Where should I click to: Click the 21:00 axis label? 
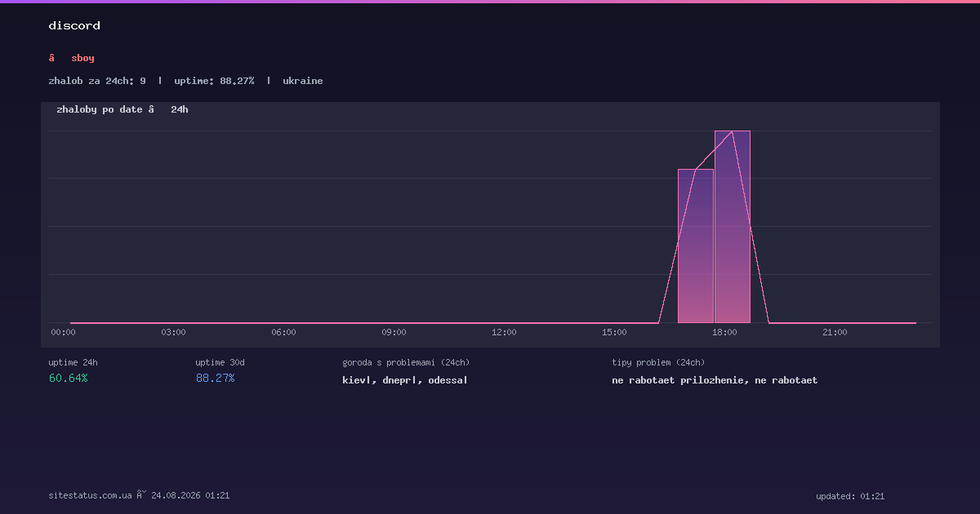click(835, 332)
